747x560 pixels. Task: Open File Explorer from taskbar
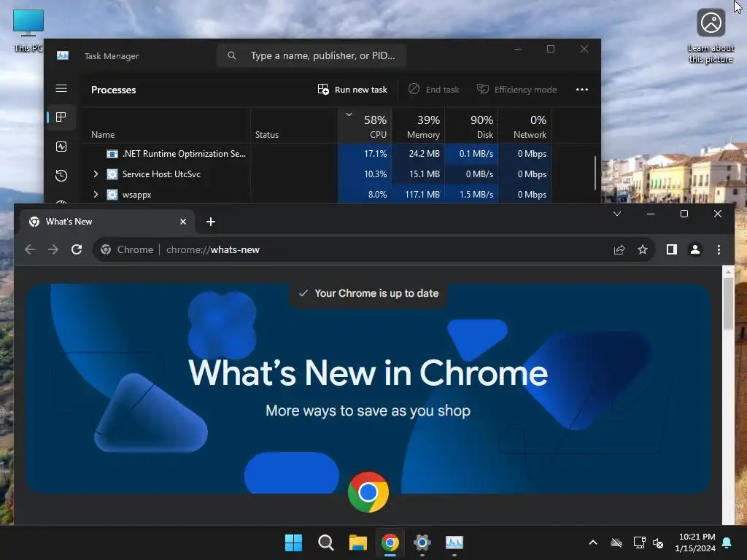coord(357,542)
